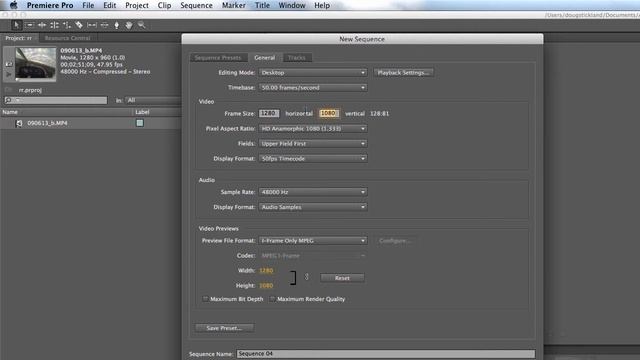The image size is (640, 360).
Task: Open the Sequence menu
Action: coord(196,5)
